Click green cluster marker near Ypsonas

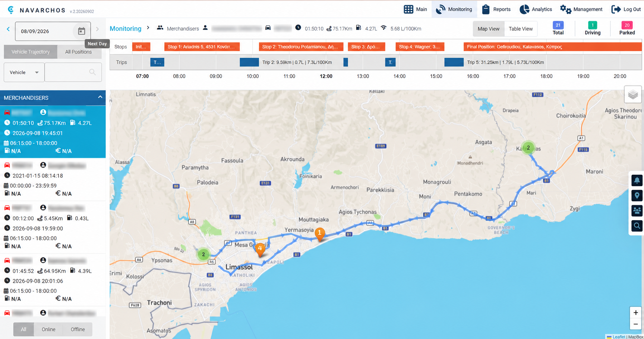(x=203, y=254)
